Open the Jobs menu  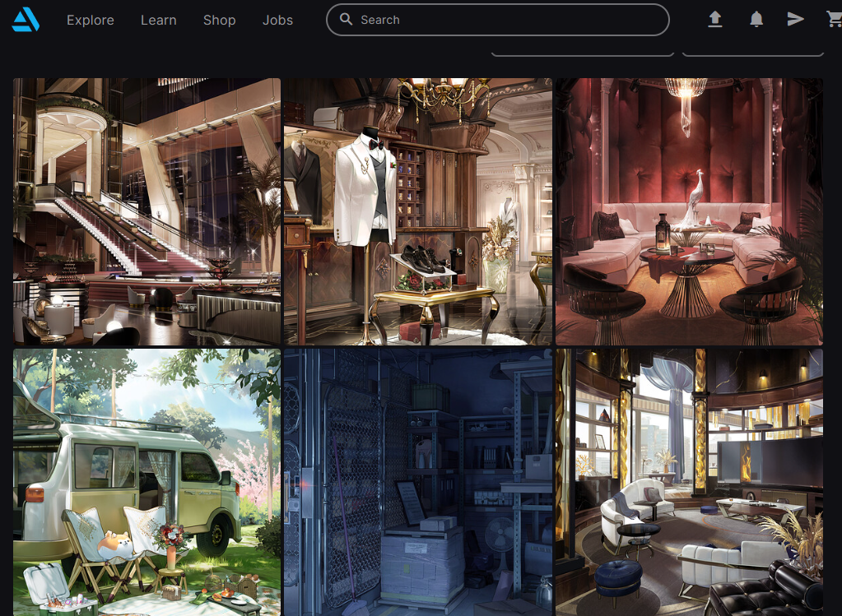[x=277, y=20]
